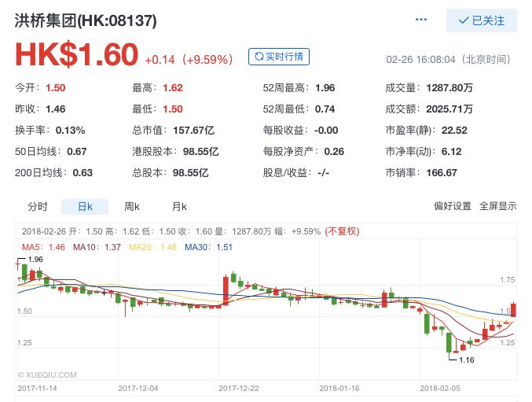The image size is (532, 402).
Task: Click the change value +0.14 (+9.59%)
Action: pos(189,60)
